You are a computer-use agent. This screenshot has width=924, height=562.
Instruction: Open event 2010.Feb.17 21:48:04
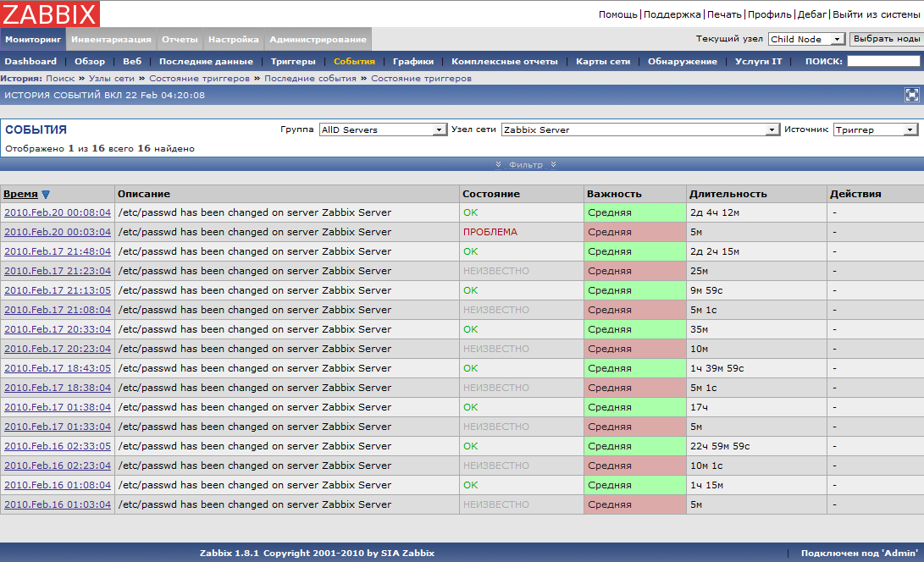(x=57, y=251)
